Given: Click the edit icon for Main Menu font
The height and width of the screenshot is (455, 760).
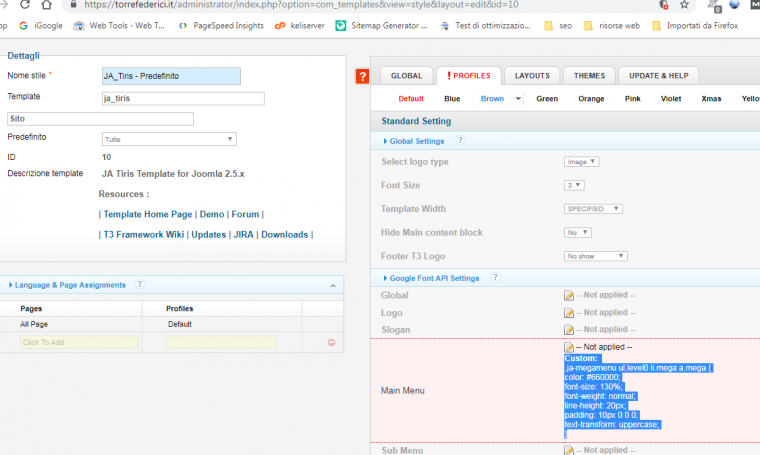Looking at the screenshot, I should click(x=569, y=347).
